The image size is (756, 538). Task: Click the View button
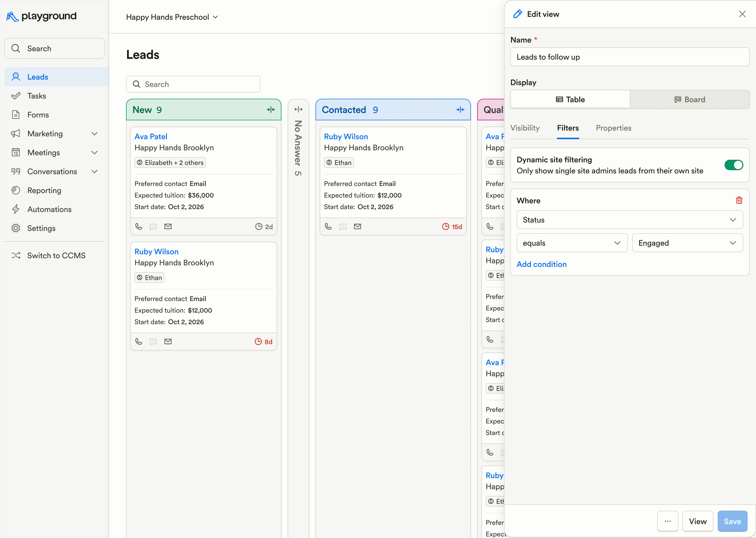pyautogui.click(x=697, y=521)
